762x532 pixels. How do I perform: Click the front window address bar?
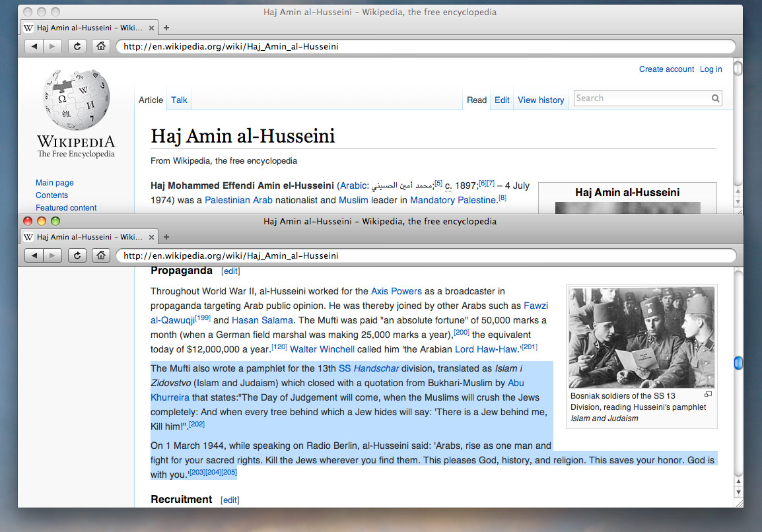[x=426, y=255]
